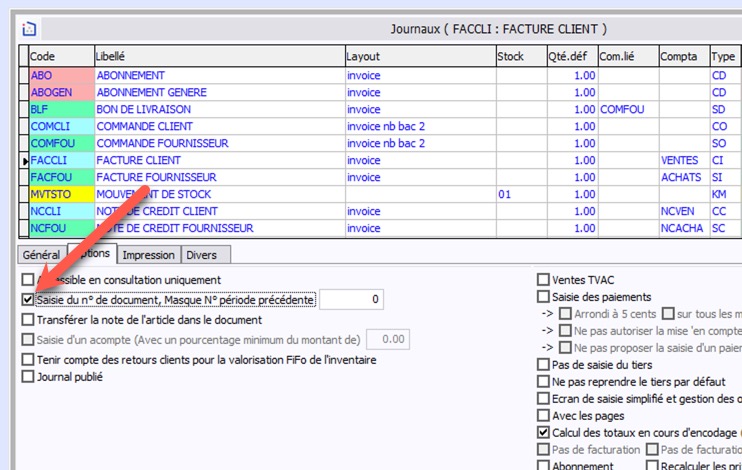Click the Type column header
The width and height of the screenshot is (742, 470).
(725, 56)
